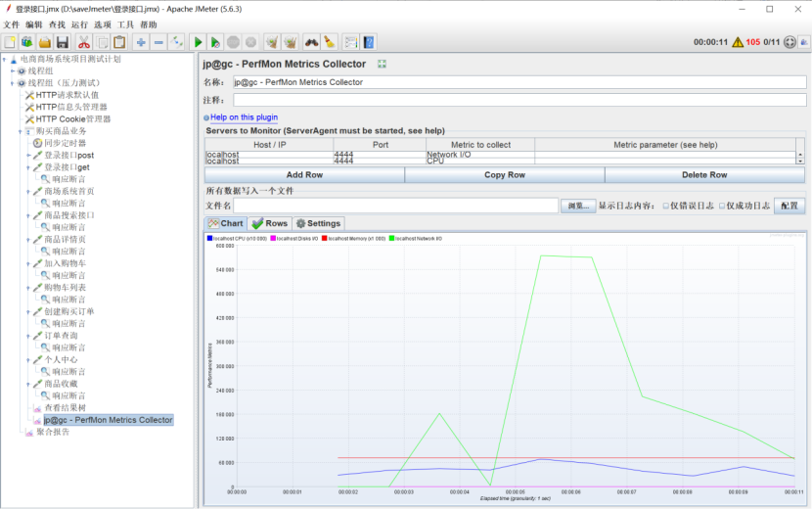Click the thread status circular icon
The width and height of the screenshot is (812, 509).
(789, 42)
